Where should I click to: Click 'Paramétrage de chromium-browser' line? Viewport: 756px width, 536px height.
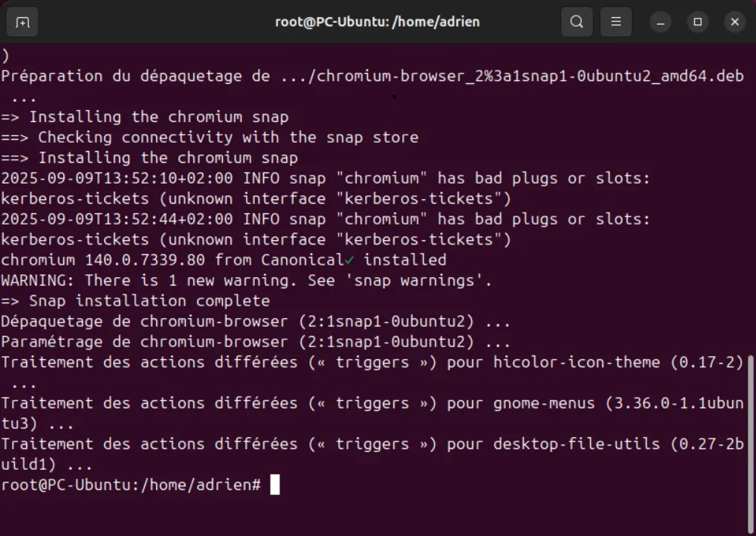coord(256,342)
